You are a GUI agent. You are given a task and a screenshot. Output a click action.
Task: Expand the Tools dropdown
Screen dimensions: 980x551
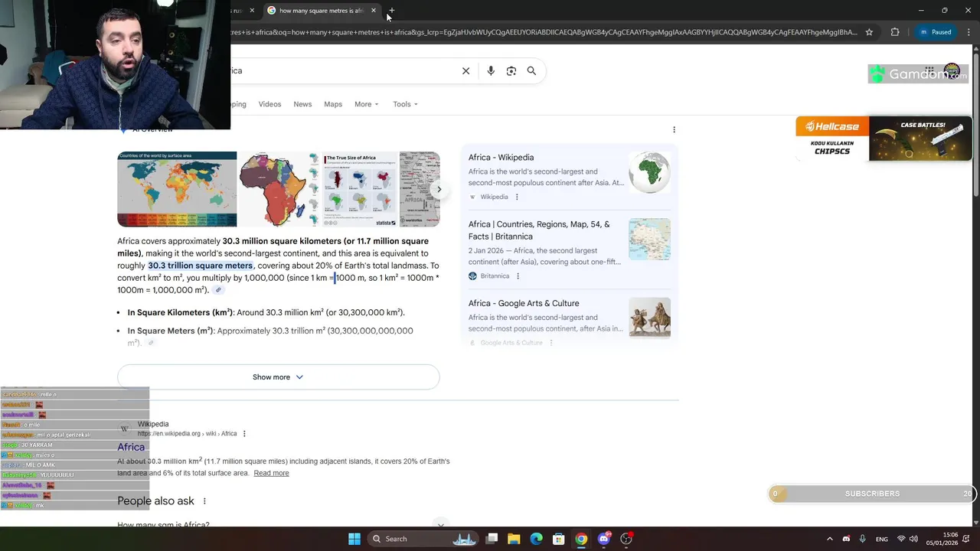405,104
